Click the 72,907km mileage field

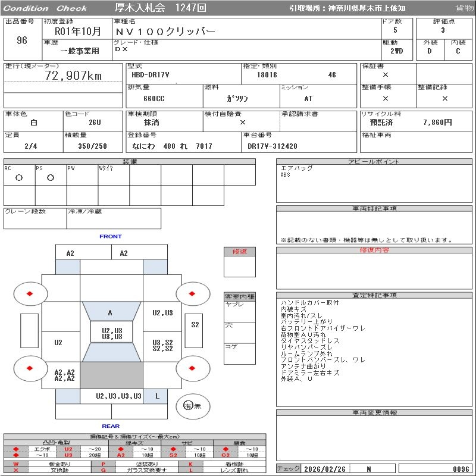pos(74,76)
